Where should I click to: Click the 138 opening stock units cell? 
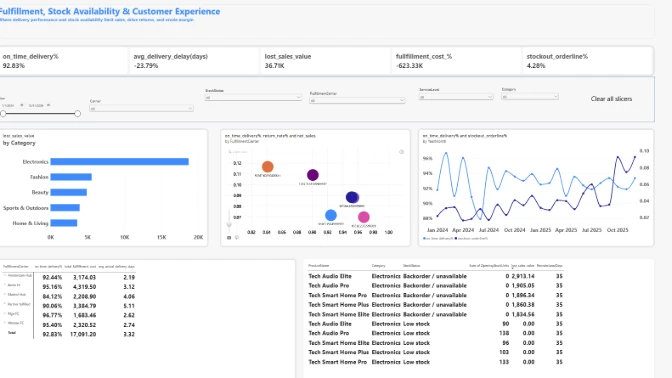[x=504, y=333]
